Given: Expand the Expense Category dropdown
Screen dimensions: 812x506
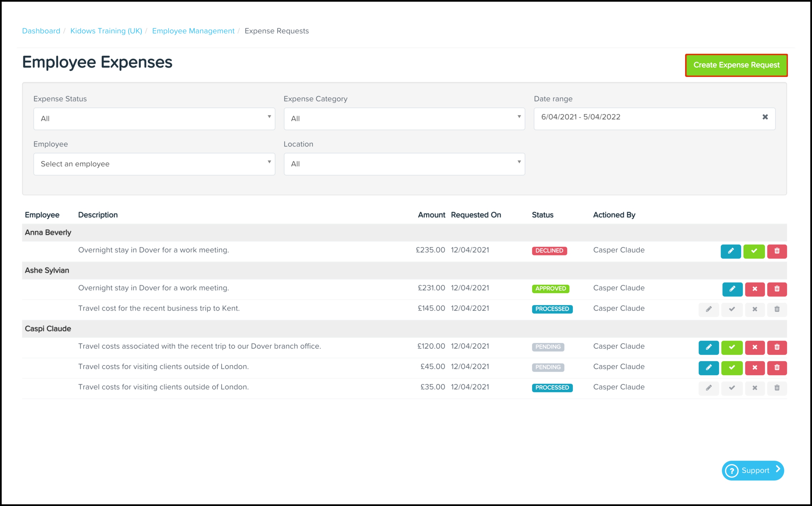Looking at the screenshot, I should pyautogui.click(x=404, y=119).
